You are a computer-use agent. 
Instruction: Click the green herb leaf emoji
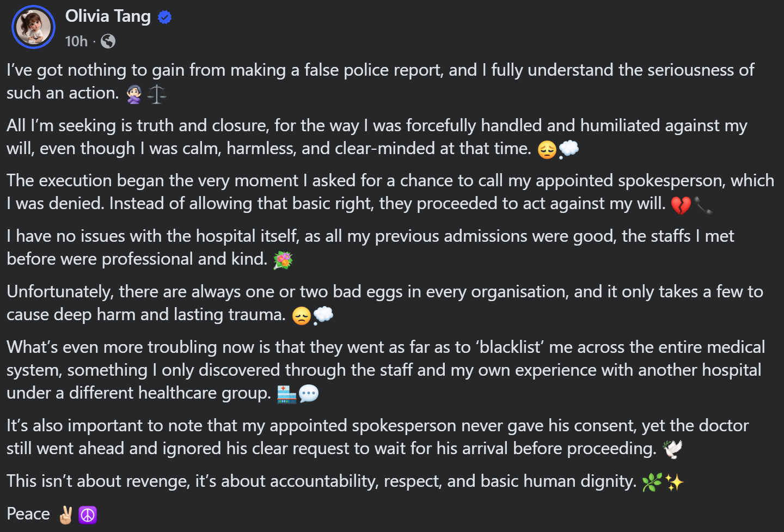click(x=652, y=482)
